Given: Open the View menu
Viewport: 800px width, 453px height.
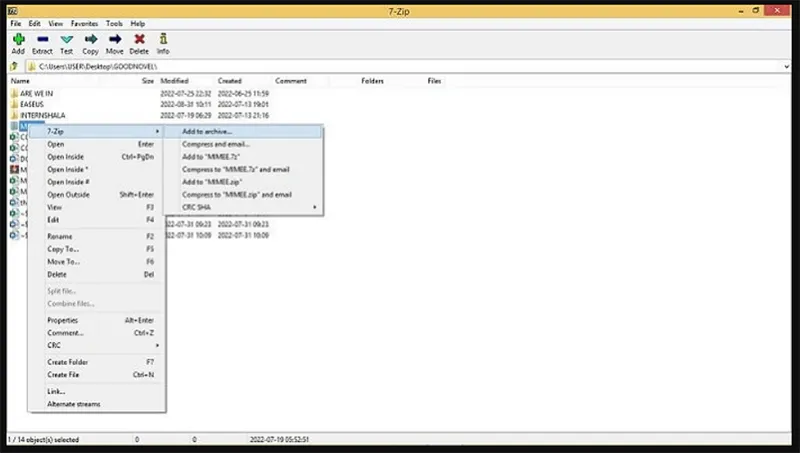Looking at the screenshot, I should pos(56,23).
